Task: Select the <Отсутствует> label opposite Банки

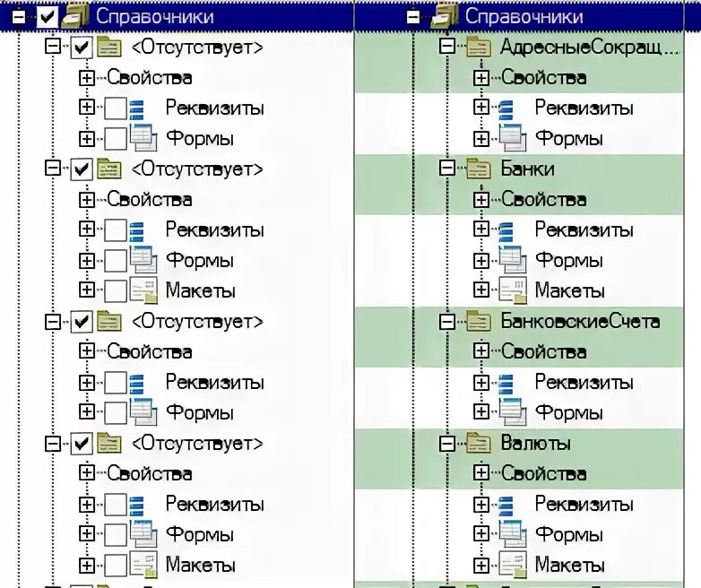Action: click(x=197, y=169)
